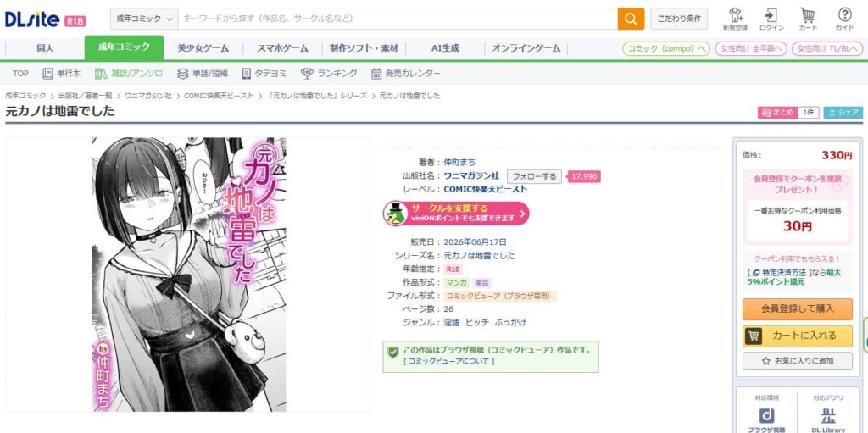The height and width of the screenshot is (433, 868).
Task: Click the label link COMIC快楽天ビースト
Action: 486,189
